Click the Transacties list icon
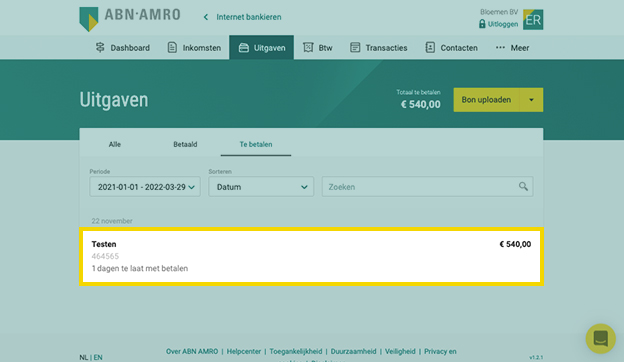Screen dimensions: 624x362 pos(355,47)
